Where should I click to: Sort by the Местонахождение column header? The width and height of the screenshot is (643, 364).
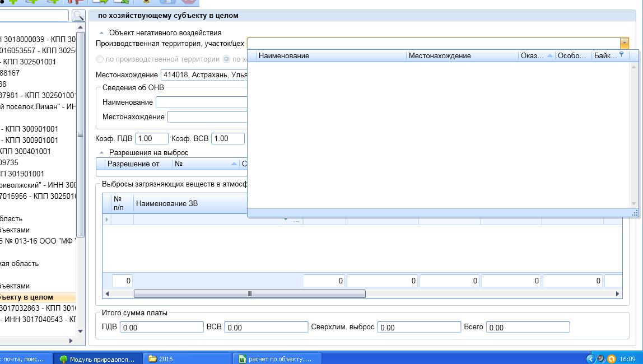pos(462,55)
